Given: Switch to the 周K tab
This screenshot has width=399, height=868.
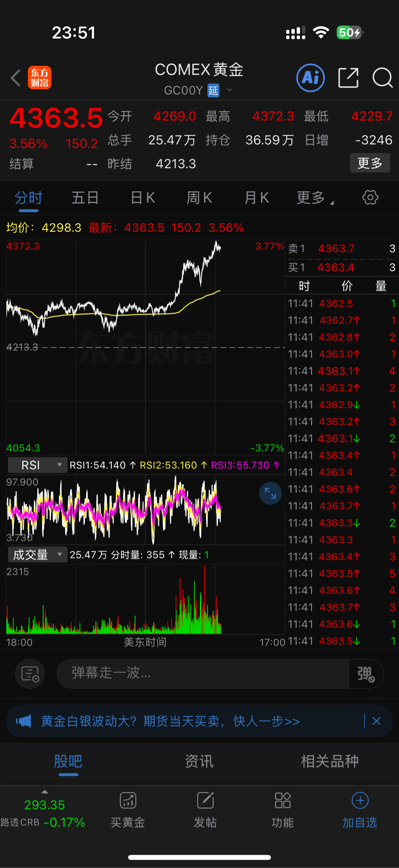Looking at the screenshot, I should (199, 198).
